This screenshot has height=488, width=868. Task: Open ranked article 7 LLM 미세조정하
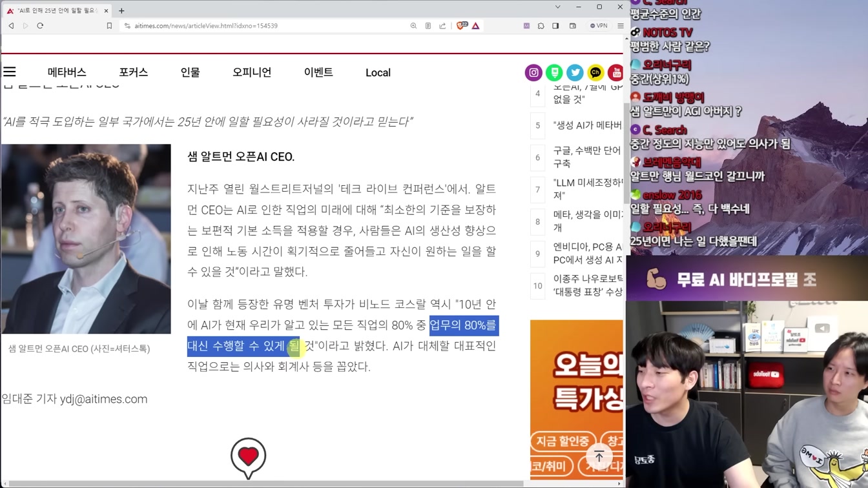(x=588, y=189)
